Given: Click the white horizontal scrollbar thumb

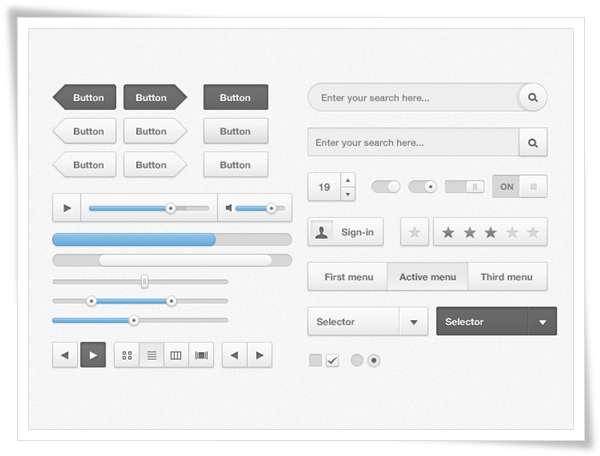Looking at the screenshot, I should coord(186,260).
